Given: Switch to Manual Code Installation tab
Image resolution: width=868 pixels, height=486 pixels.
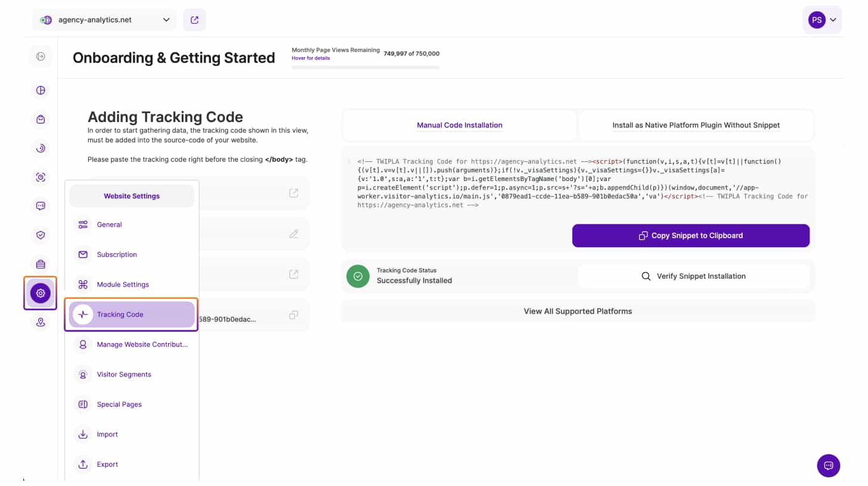Looking at the screenshot, I should 459,125.
